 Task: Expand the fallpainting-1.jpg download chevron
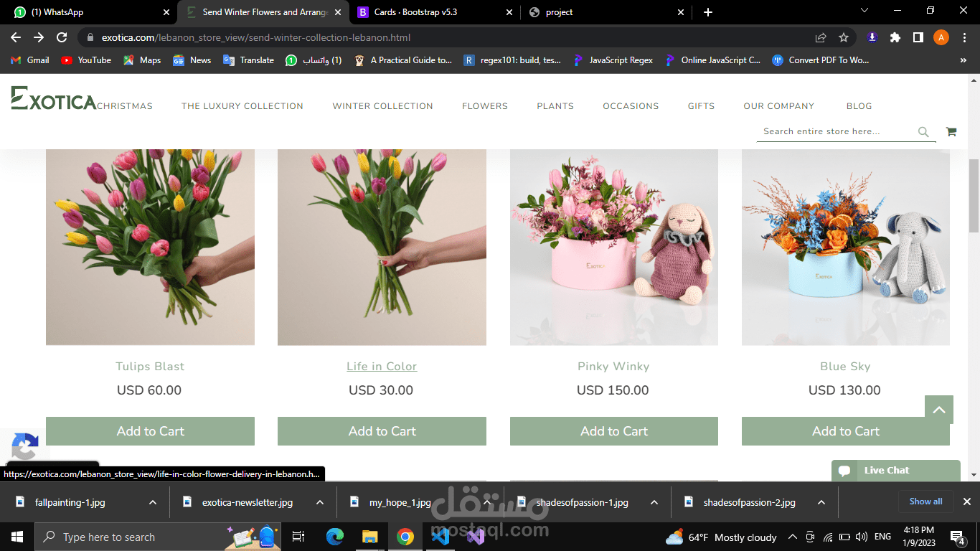[151, 502]
